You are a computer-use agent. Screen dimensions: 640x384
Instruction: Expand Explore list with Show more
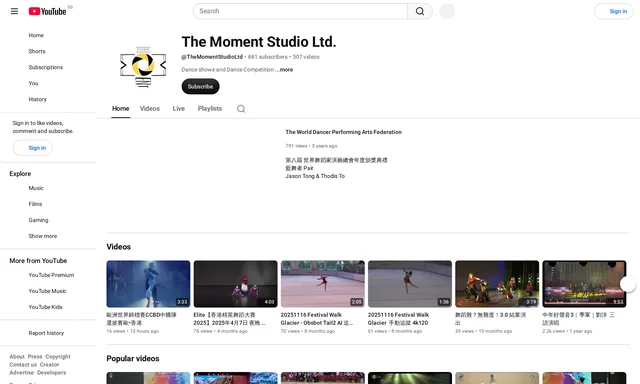43,236
